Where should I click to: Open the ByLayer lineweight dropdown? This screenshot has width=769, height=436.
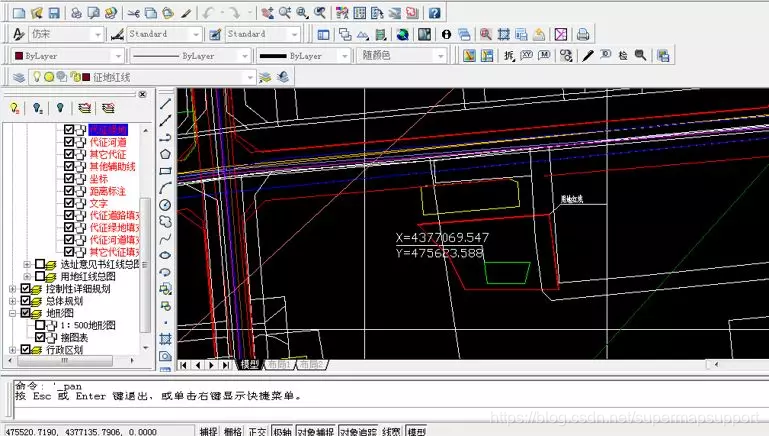click(x=344, y=56)
